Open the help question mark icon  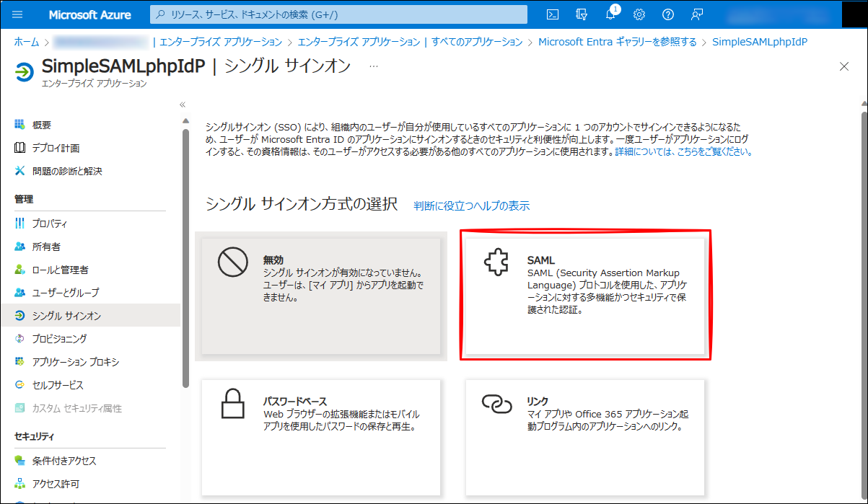pyautogui.click(x=667, y=14)
